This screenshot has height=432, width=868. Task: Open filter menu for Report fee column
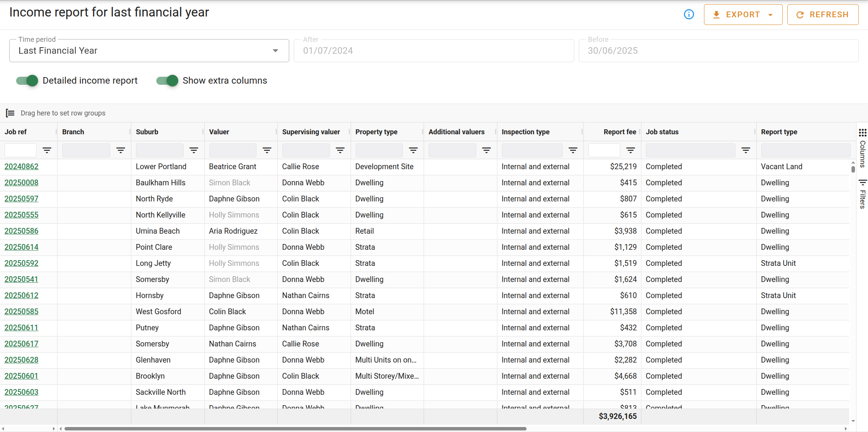click(631, 150)
